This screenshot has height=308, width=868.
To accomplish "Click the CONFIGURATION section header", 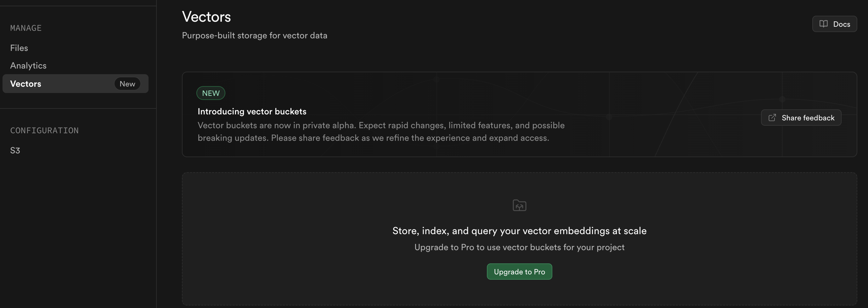I will click(44, 131).
